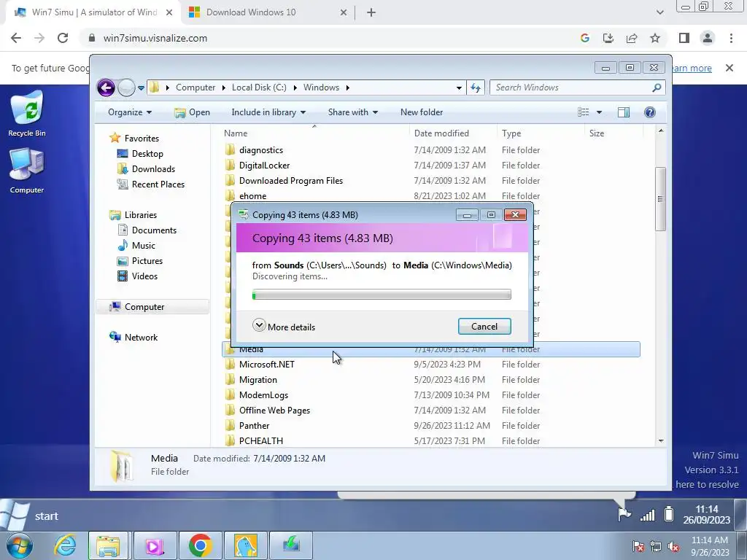
Task: Select the DigitalLocker folder
Action: (x=264, y=166)
